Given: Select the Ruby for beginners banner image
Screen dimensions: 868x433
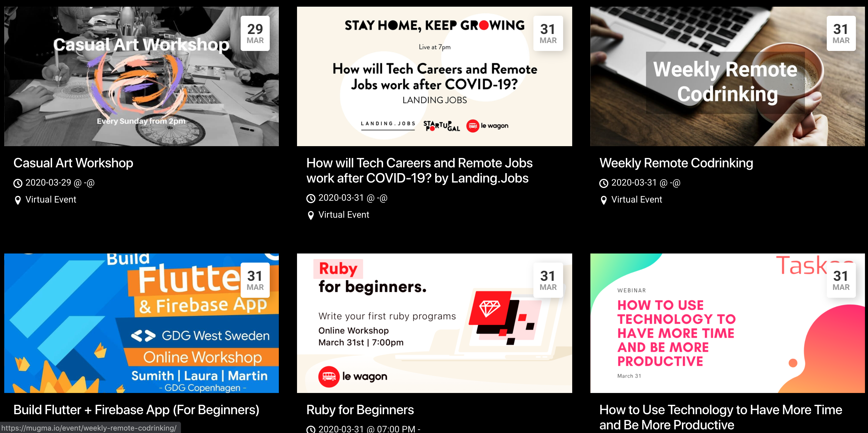Looking at the screenshot, I should pos(434,323).
